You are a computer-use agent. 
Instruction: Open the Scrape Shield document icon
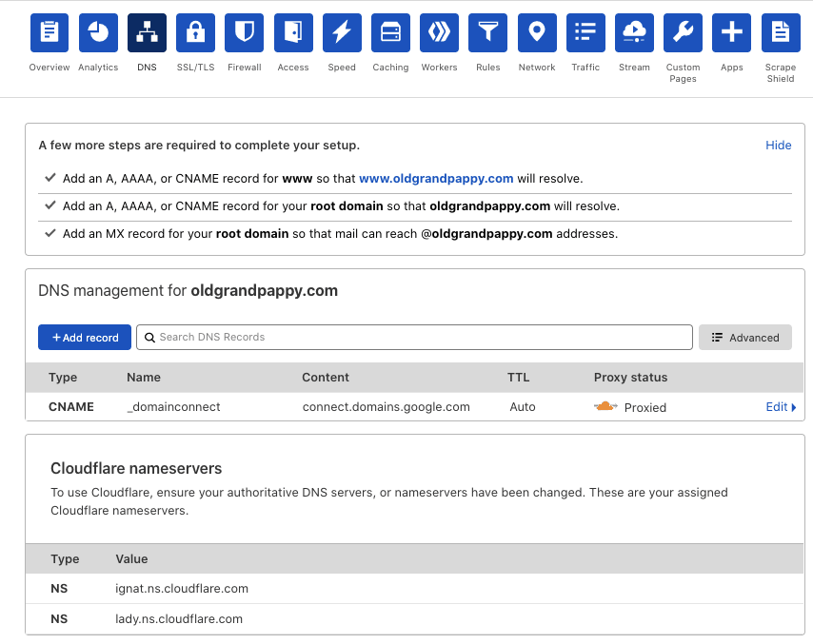781,32
